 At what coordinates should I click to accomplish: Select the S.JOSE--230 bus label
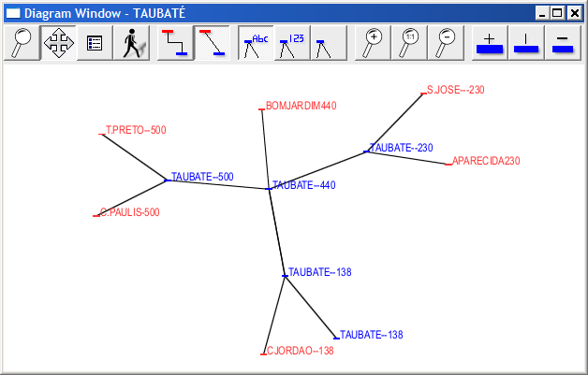[456, 90]
